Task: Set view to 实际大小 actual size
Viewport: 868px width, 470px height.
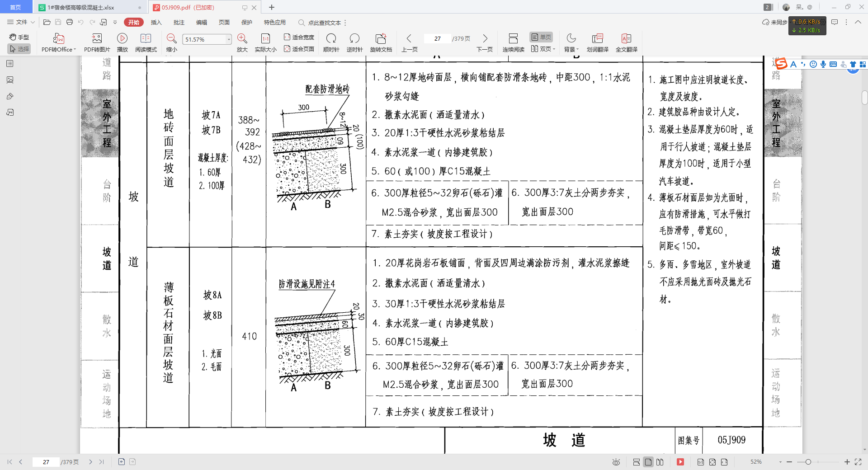Action: (265, 43)
